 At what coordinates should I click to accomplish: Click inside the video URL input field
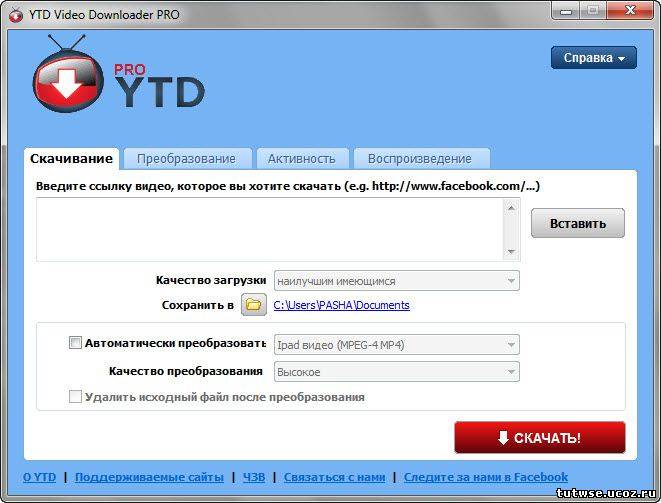[270, 229]
